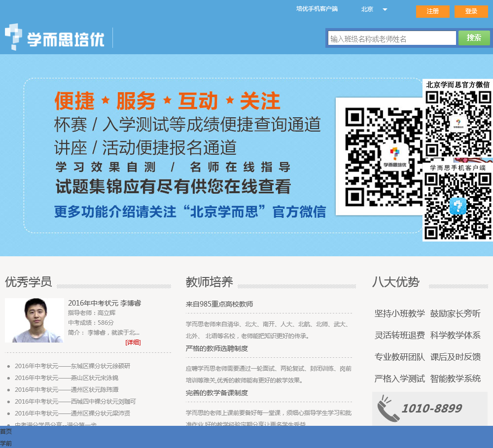Expand the 北京 city dropdown

click(x=374, y=9)
